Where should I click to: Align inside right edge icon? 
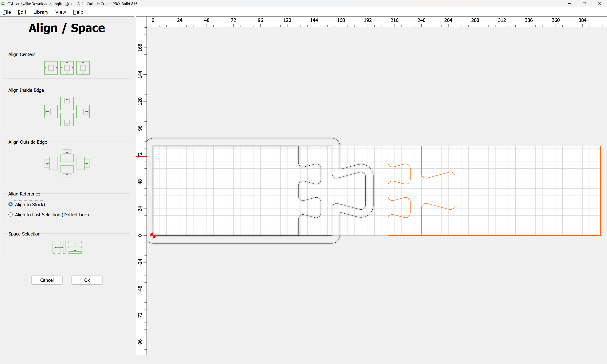tap(83, 112)
